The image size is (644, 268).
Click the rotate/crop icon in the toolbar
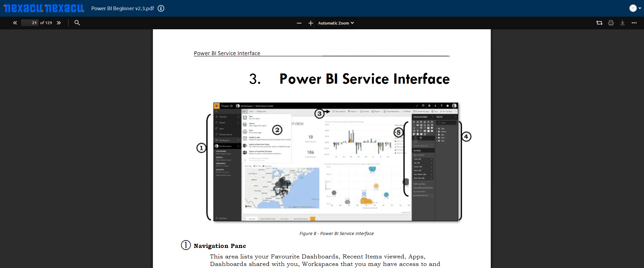click(x=599, y=23)
